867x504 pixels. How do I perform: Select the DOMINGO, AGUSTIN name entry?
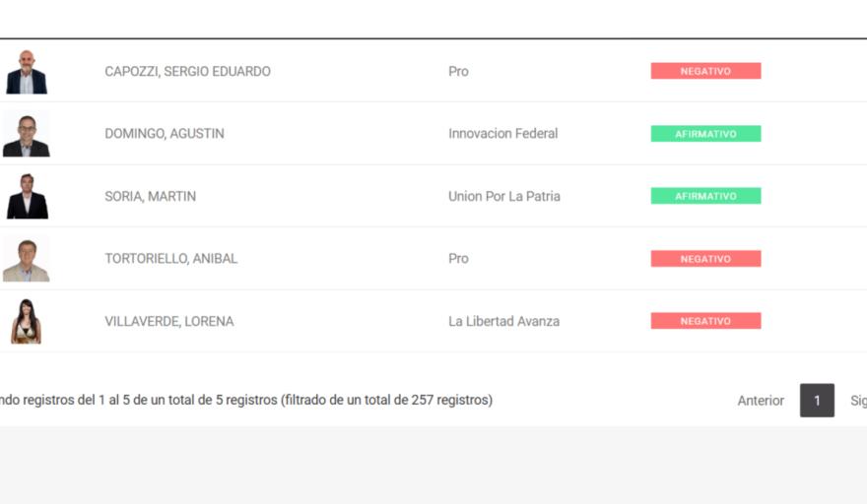point(165,134)
